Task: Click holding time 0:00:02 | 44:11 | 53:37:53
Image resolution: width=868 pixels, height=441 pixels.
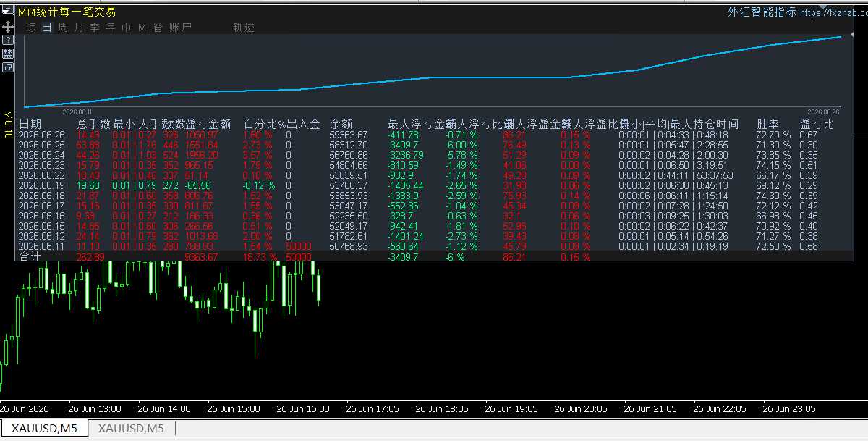Action: click(x=676, y=176)
